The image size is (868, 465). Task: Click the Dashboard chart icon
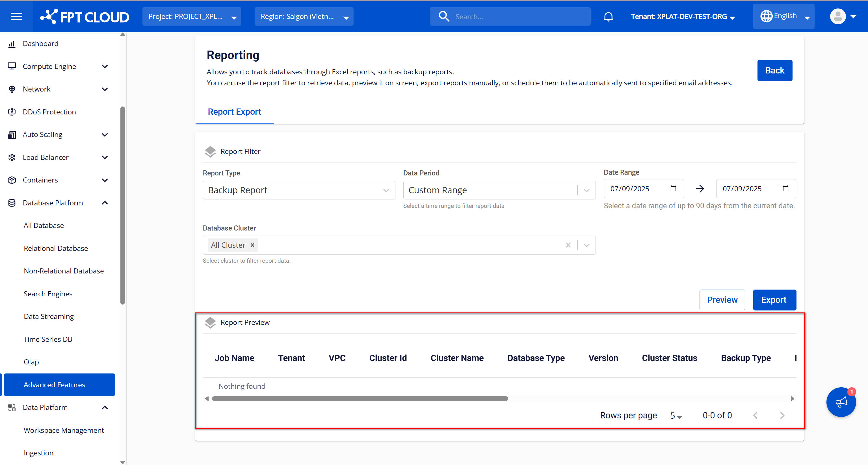click(12, 44)
